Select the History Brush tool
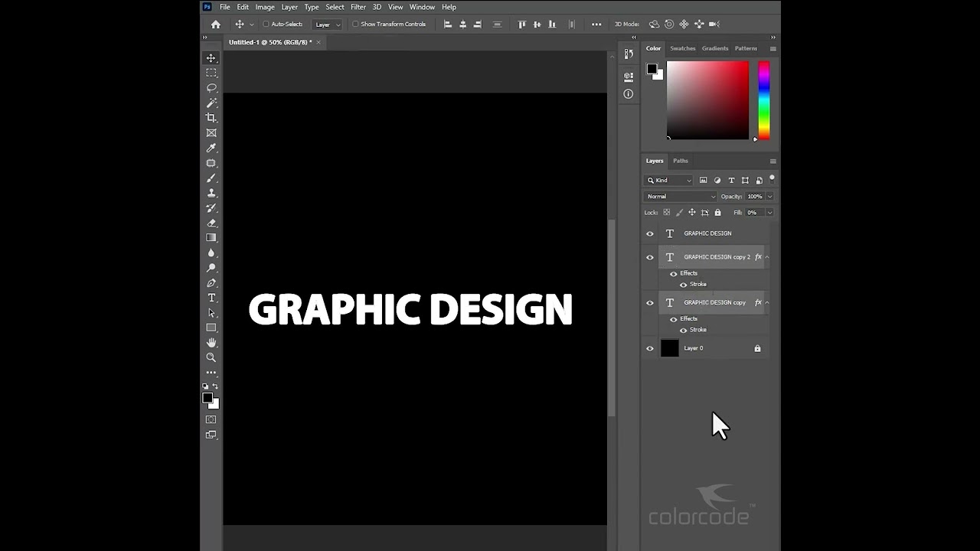The height and width of the screenshot is (551, 980). (x=211, y=208)
